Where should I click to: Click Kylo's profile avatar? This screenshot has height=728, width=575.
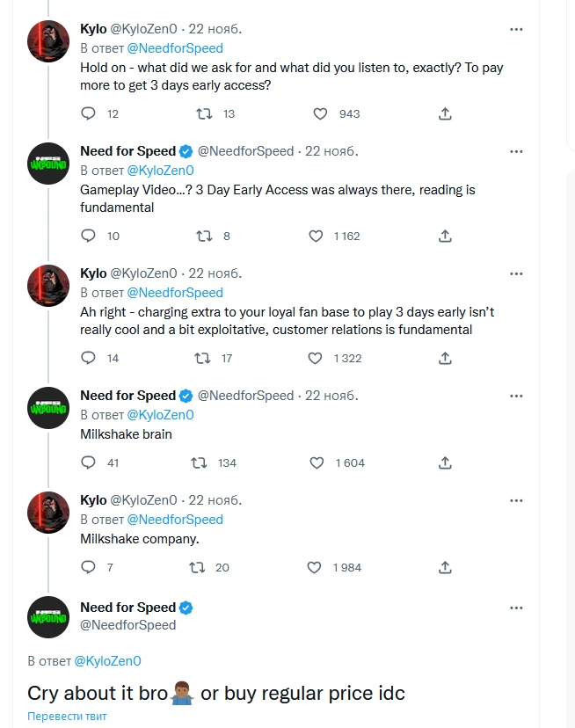(47, 40)
